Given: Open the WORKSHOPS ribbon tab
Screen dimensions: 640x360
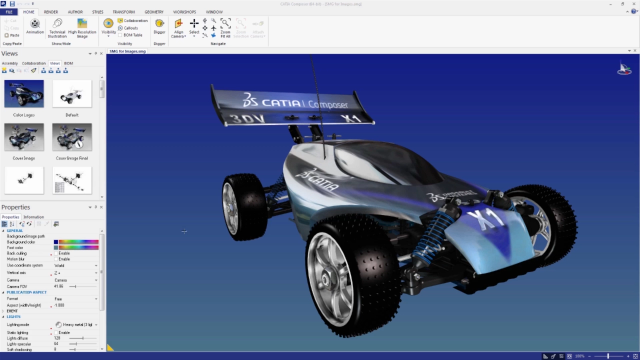Looking at the screenshot, I should pos(184,12).
